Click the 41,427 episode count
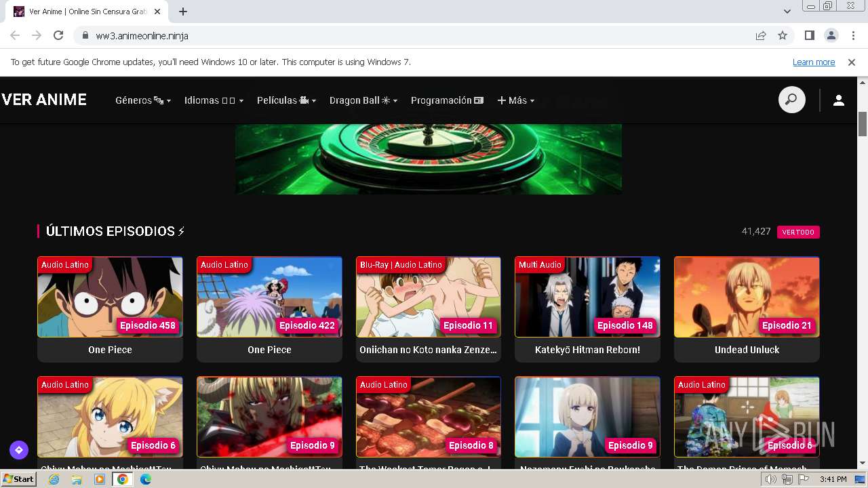Screen dimensions: 868x488 point(756,231)
